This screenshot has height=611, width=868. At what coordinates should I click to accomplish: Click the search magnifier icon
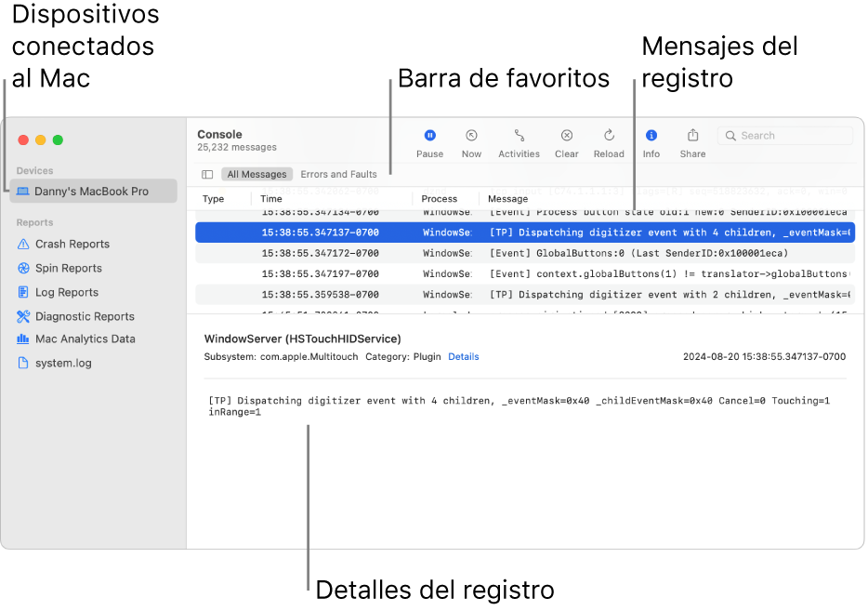pyautogui.click(x=730, y=136)
